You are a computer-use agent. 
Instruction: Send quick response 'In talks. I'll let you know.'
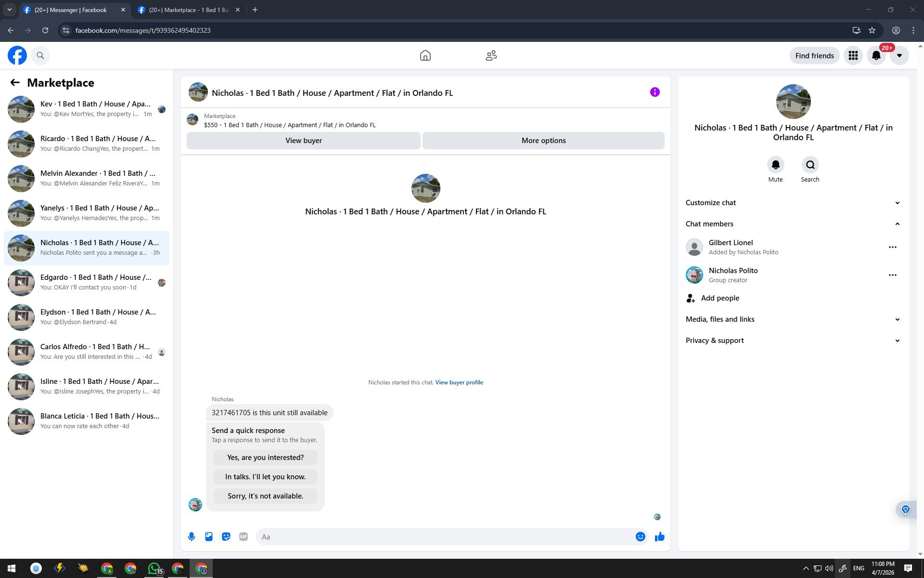[265, 477]
